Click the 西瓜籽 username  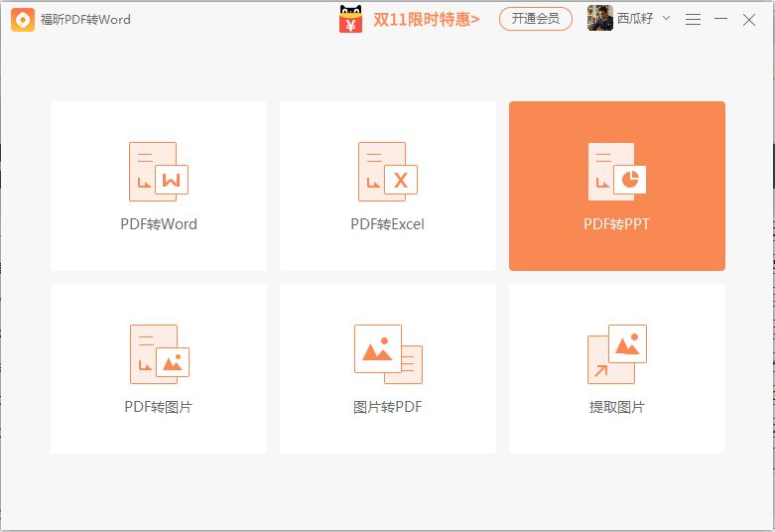coord(635,19)
